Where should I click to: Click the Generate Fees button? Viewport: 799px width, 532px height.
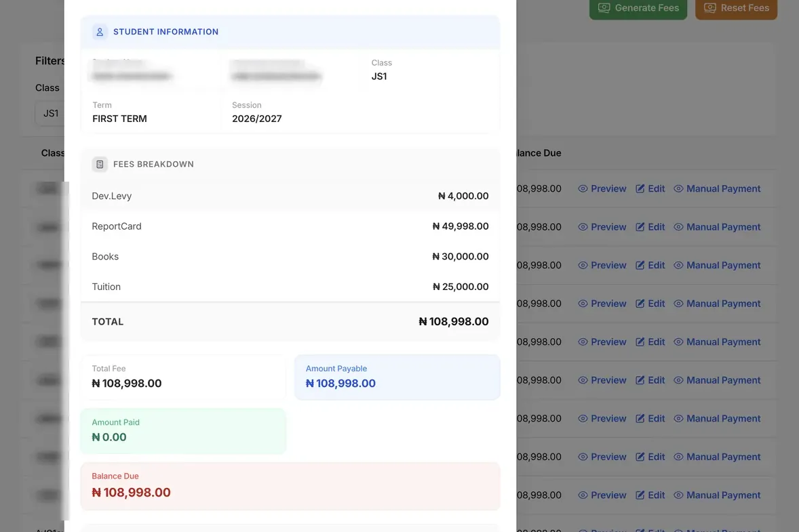tap(638, 9)
